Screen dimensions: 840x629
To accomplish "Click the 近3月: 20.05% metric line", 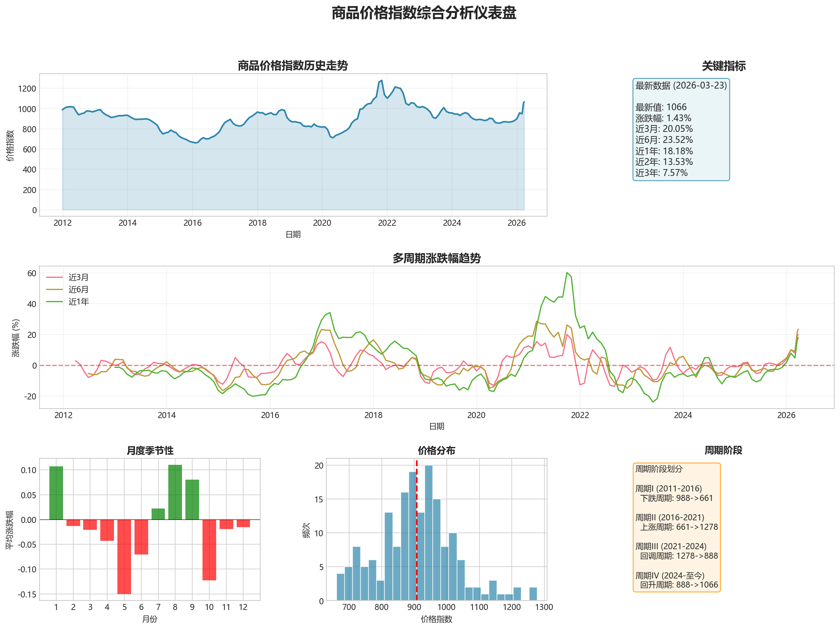I will click(664, 129).
